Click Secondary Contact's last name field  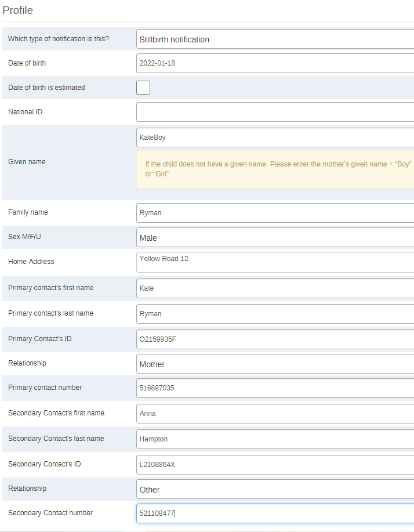[x=275, y=439]
